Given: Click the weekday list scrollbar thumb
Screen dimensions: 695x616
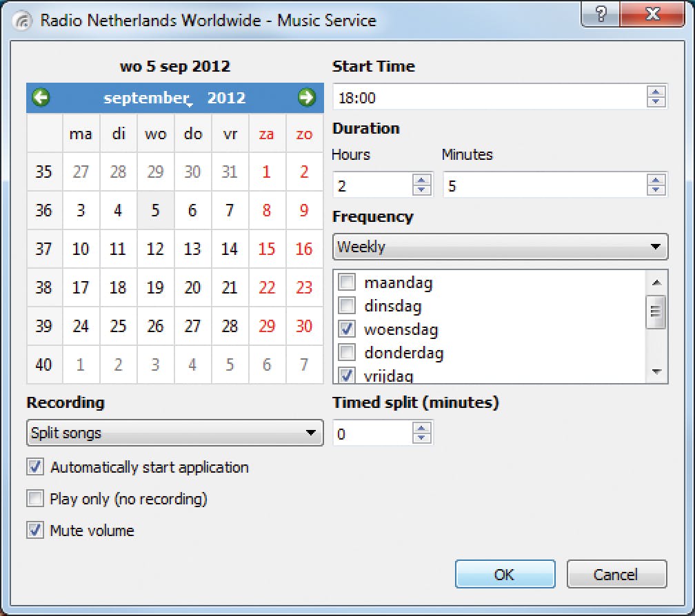Looking at the screenshot, I should pyautogui.click(x=656, y=312).
